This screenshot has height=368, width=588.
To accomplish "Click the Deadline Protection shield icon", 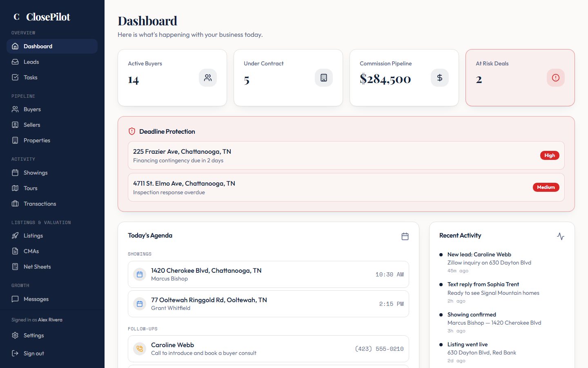I will pyautogui.click(x=132, y=131).
